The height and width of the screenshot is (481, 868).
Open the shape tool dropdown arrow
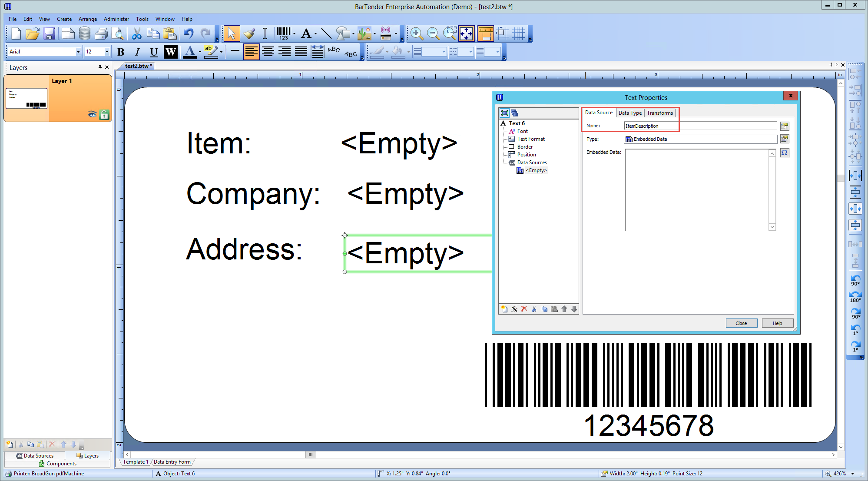(353, 33)
